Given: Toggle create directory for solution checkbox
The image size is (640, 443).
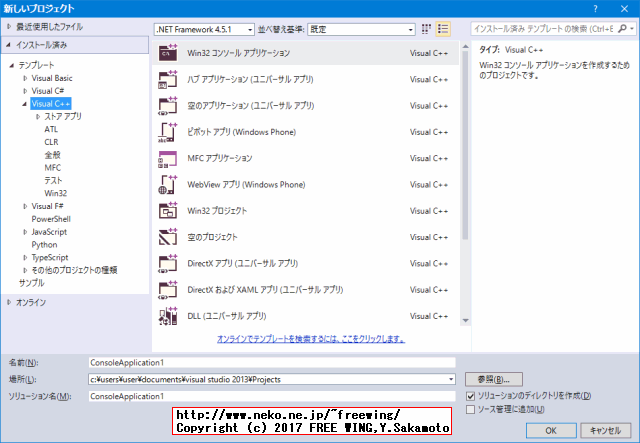Looking at the screenshot, I should click(471, 396).
